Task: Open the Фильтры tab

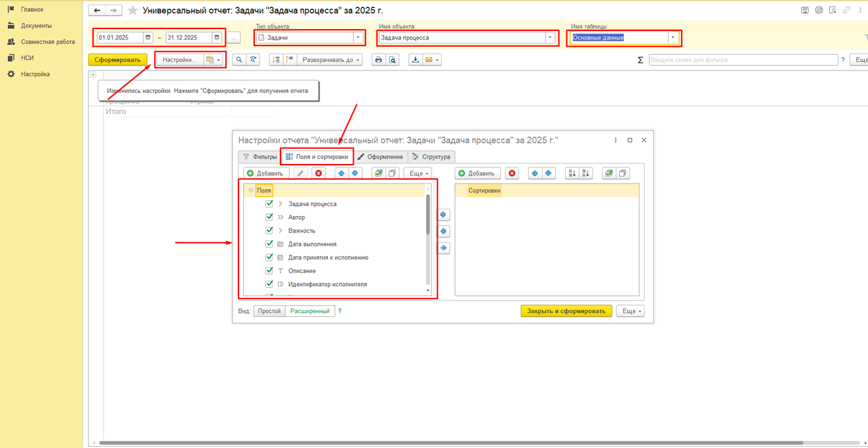Action: tap(260, 157)
